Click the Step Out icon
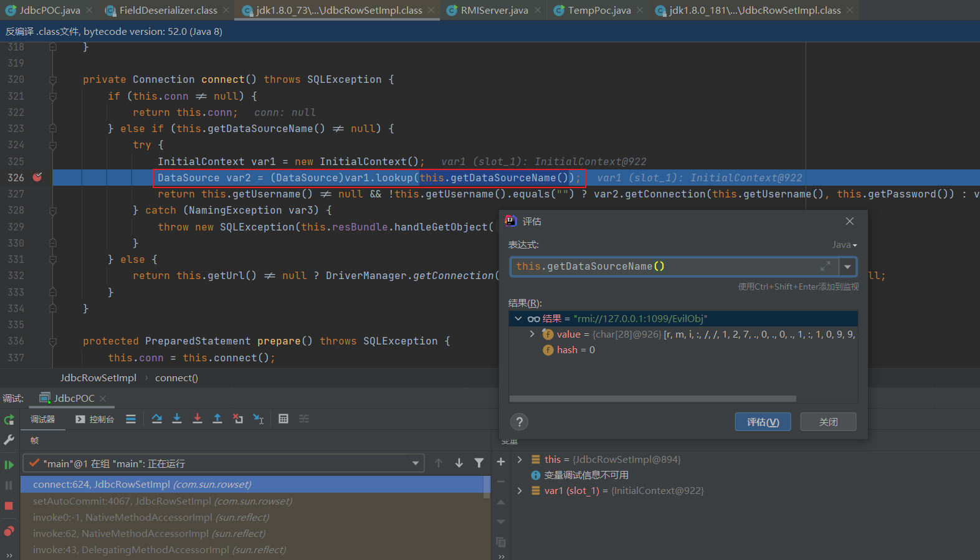Image resolution: width=980 pixels, height=560 pixels. 217,419
